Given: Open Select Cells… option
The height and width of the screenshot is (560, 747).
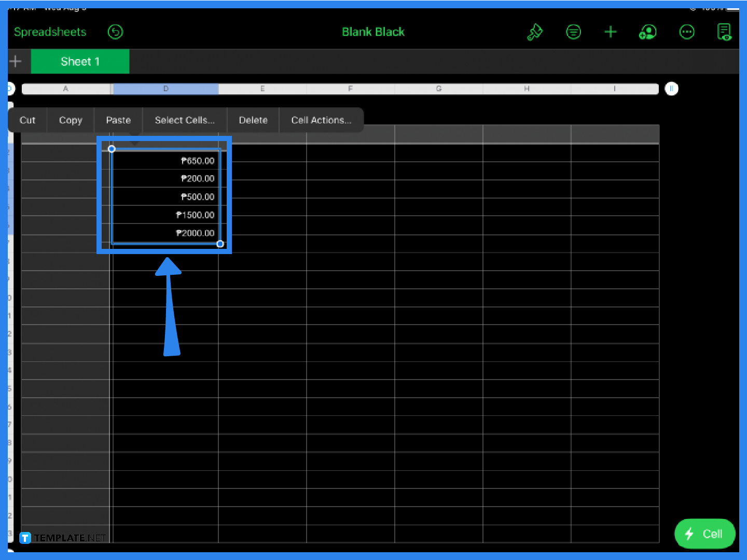Looking at the screenshot, I should coord(185,120).
